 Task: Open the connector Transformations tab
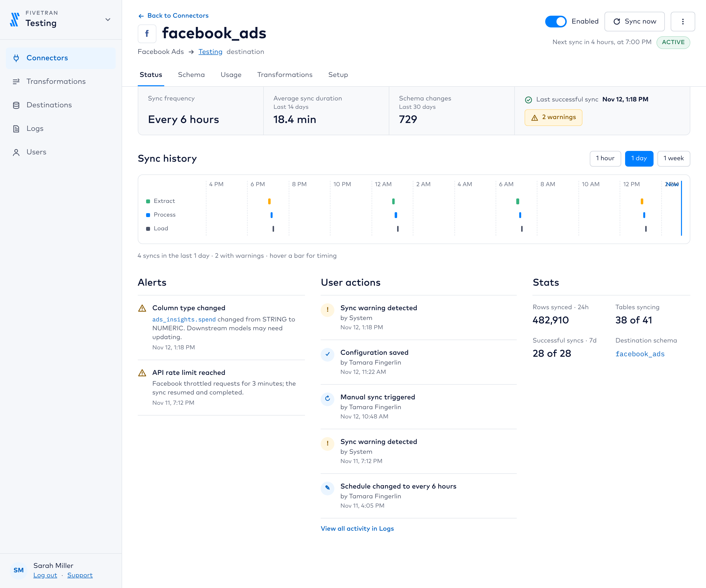click(285, 75)
